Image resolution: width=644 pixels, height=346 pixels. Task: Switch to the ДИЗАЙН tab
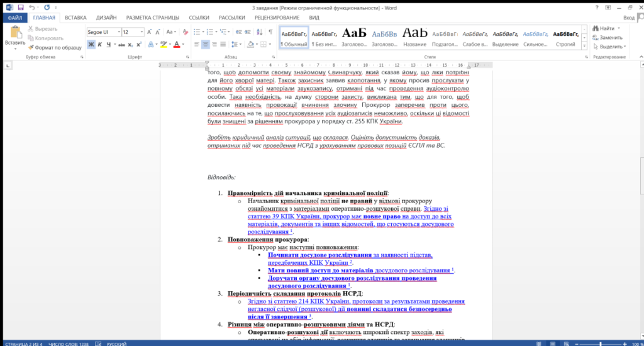pyautogui.click(x=106, y=18)
